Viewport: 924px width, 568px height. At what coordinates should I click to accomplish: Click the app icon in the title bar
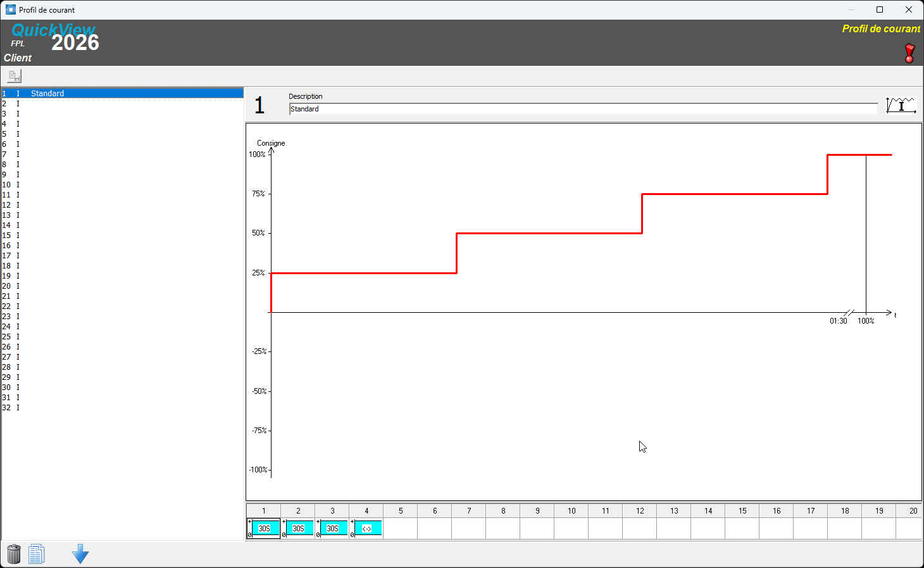pos(11,9)
